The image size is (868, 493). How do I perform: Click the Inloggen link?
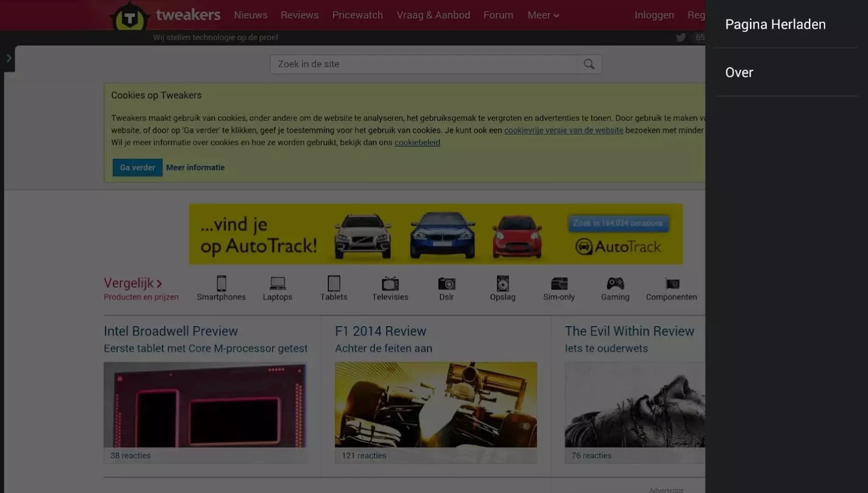click(654, 15)
